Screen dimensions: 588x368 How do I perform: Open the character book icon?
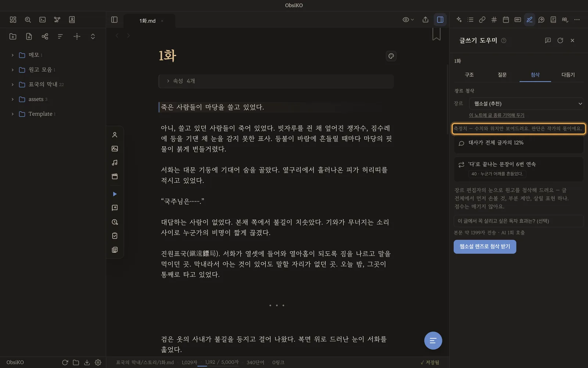72,20
